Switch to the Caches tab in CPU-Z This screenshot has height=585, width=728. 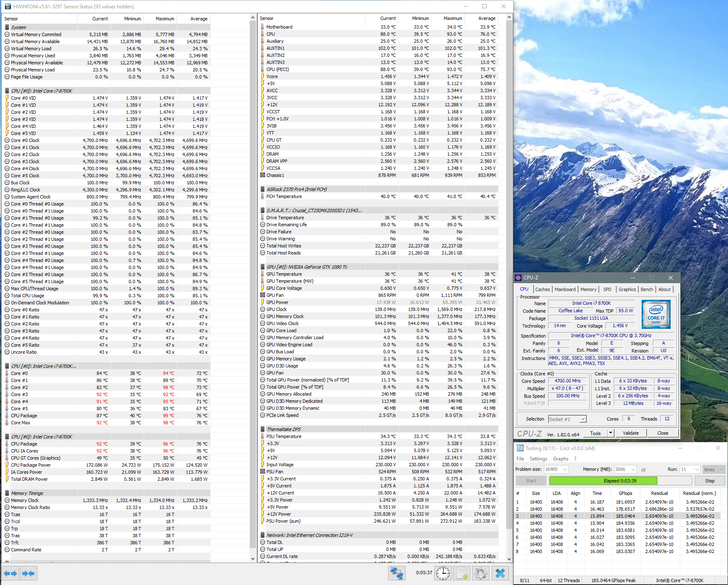(x=542, y=289)
